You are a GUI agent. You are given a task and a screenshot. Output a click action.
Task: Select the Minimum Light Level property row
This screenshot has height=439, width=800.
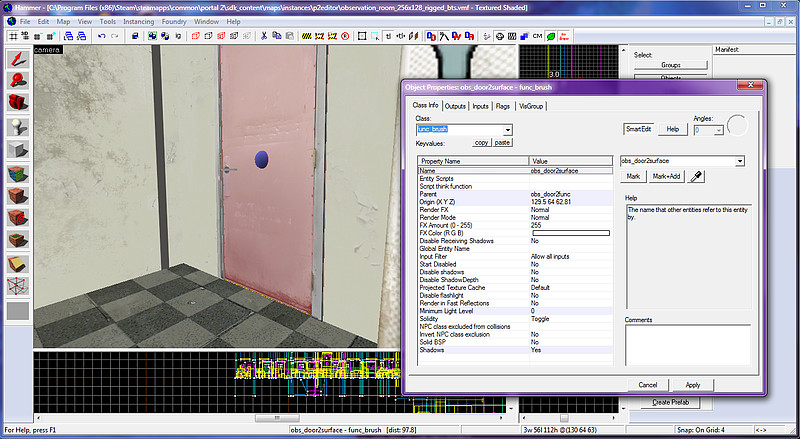515,311
